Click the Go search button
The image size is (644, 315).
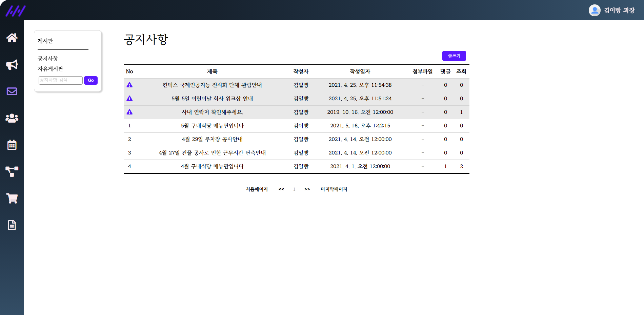[91, 80]
